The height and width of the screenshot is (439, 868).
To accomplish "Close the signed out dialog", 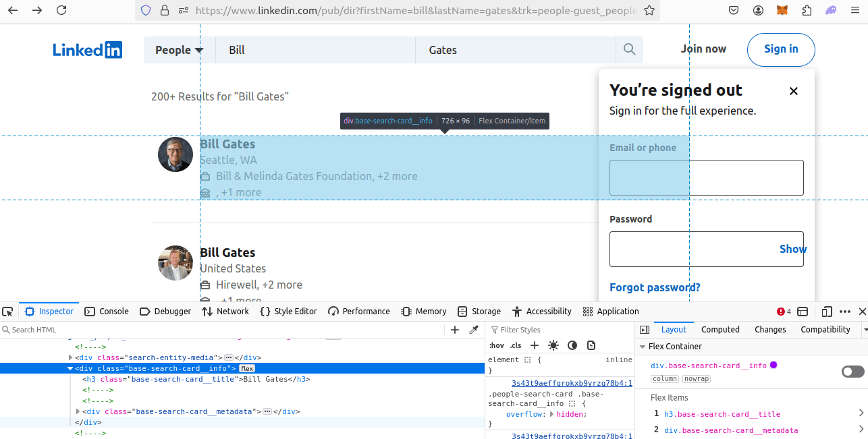I will click(794, 91).
